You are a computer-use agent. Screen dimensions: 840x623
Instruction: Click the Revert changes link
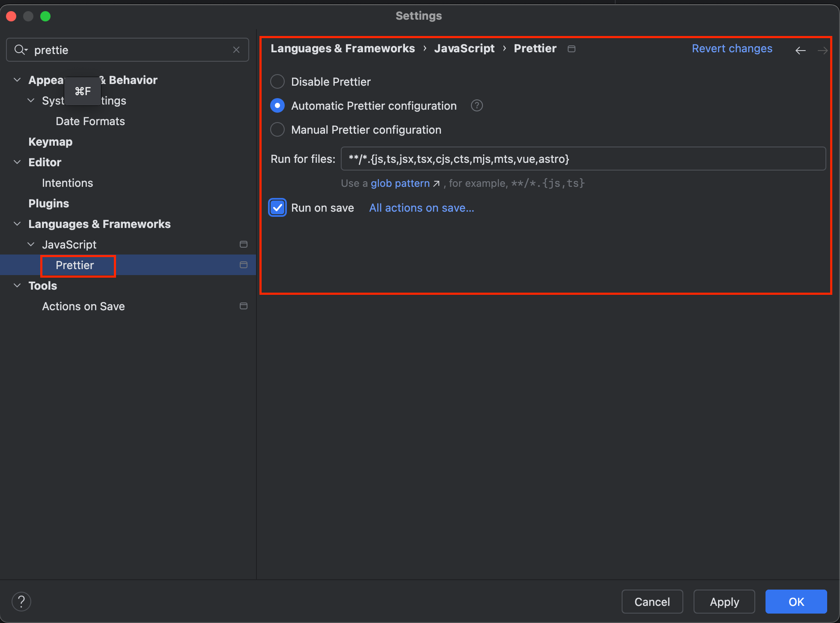(x=732, y=48)
